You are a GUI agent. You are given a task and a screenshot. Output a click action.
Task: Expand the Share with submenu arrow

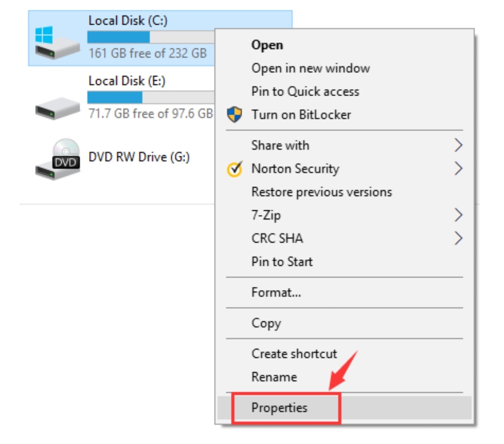[458, 146]
